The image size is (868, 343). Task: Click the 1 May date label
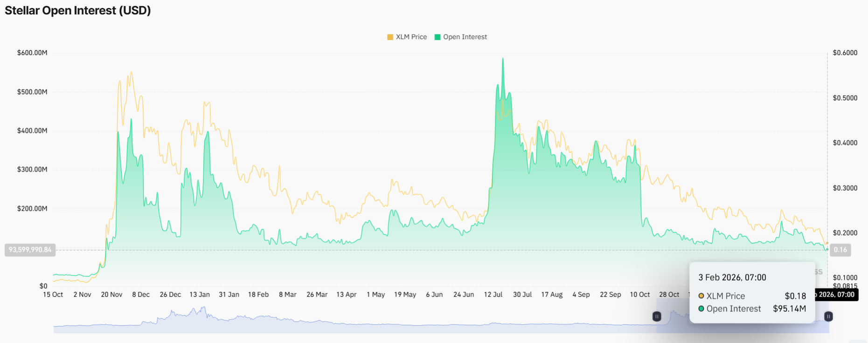[x=376, y=295]
